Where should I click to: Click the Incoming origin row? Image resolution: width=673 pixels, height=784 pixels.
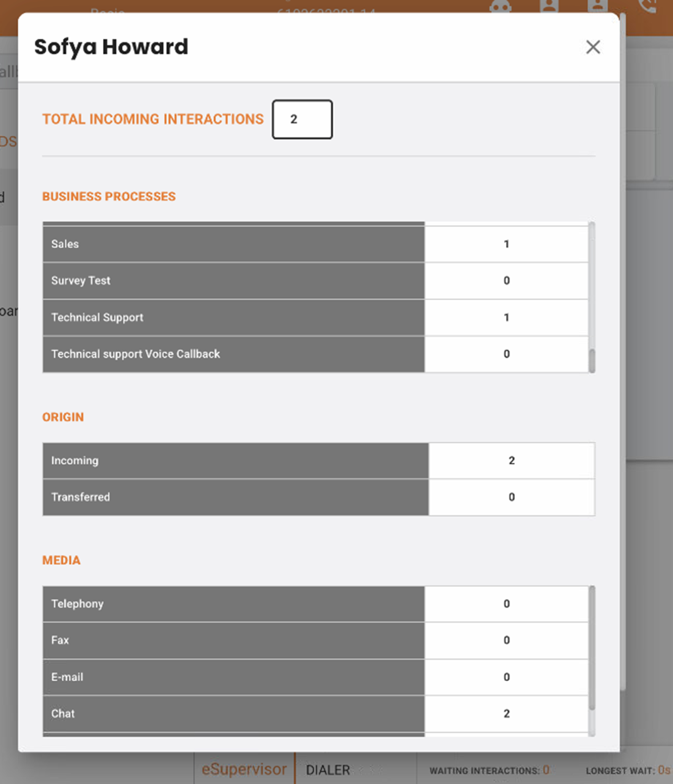tap(236, 461)
